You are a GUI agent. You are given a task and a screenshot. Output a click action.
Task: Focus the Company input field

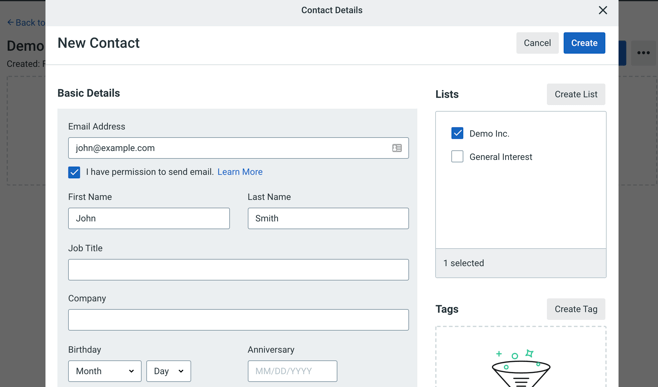click(238, 320)
